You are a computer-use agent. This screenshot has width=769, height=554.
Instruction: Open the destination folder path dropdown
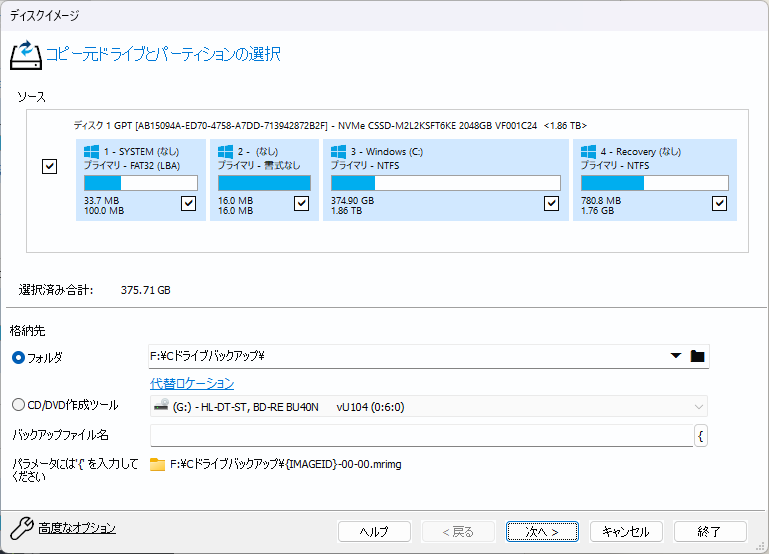coord(676,356)
